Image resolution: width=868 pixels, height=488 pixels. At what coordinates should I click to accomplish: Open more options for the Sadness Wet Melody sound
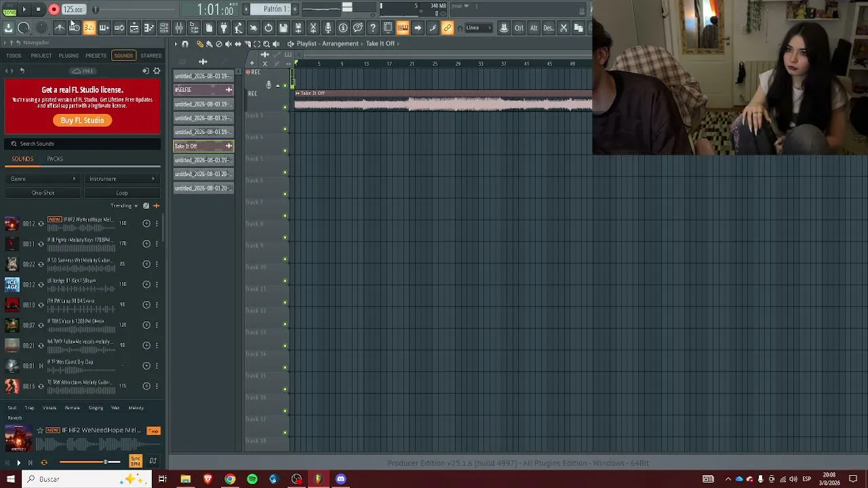point(157,264)
